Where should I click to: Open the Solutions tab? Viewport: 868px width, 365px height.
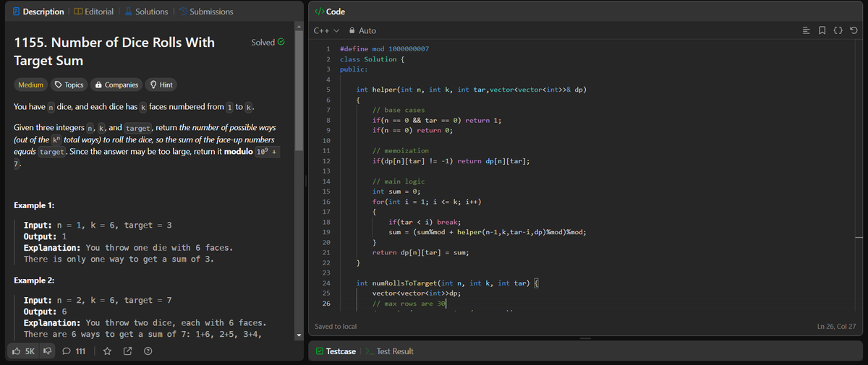point(146,12)
